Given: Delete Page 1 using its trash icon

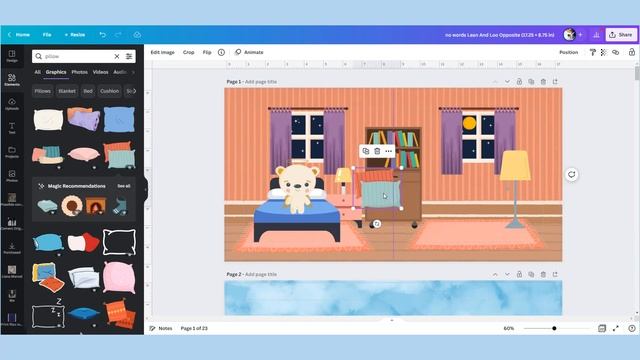Looking at the screenshot, I should (543, 82).
